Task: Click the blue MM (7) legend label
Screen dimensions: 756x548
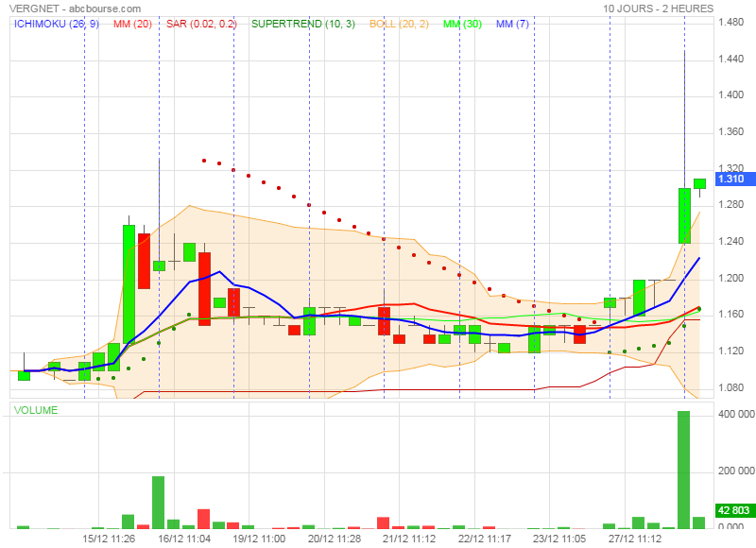Action: pos(512,24)
